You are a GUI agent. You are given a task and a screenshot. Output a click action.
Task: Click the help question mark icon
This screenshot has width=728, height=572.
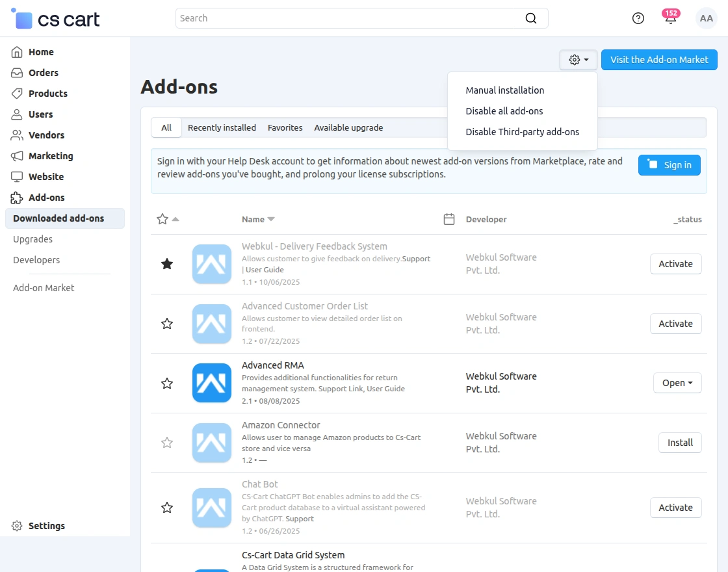click(x=638, y=18)
